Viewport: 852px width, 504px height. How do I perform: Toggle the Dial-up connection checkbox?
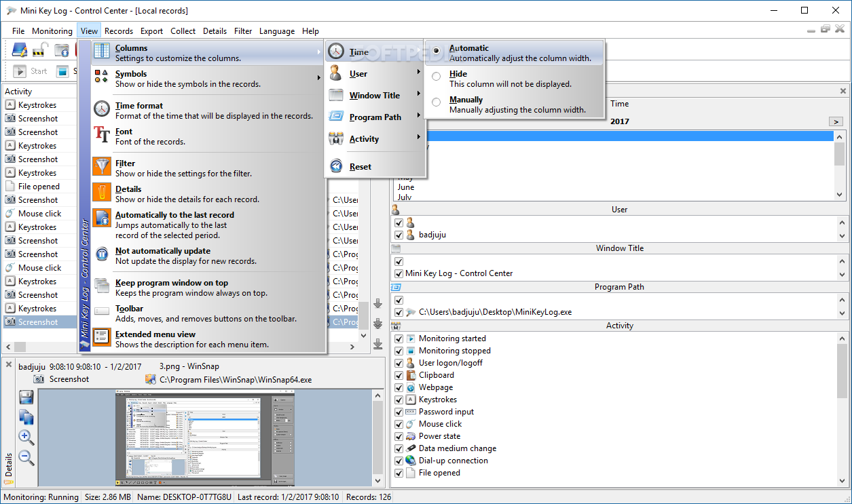coord(399,461)
